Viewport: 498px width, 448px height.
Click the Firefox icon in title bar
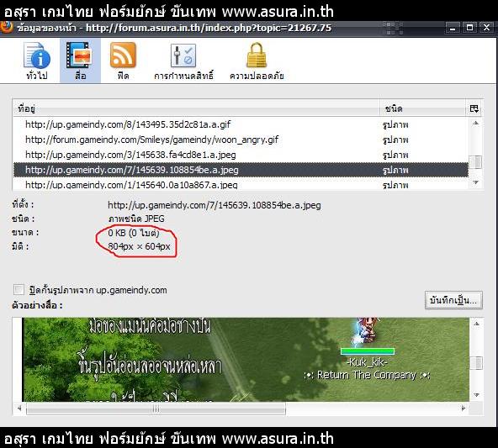pos(7,27)
